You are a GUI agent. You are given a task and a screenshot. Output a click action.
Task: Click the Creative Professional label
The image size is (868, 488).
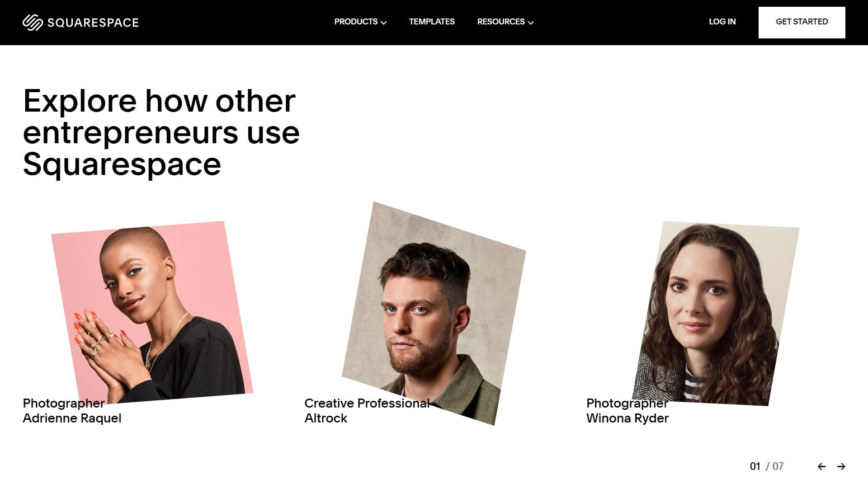(367, 403)
